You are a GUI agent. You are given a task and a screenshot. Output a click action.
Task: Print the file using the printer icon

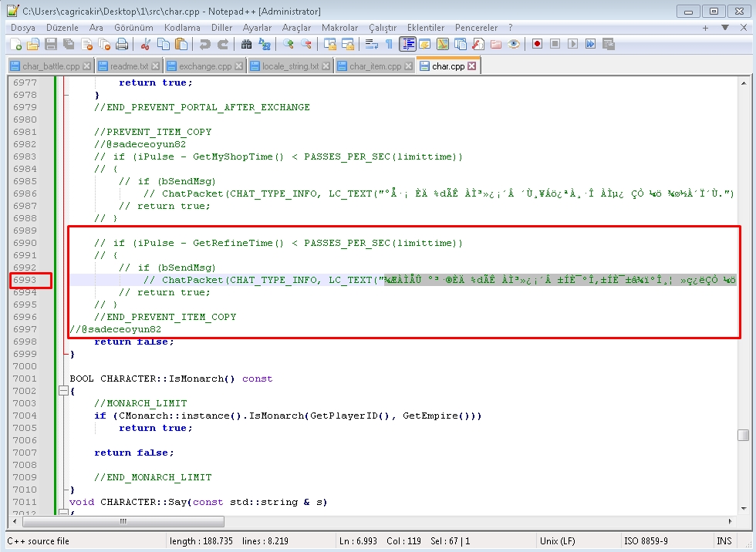pos(123,44)
